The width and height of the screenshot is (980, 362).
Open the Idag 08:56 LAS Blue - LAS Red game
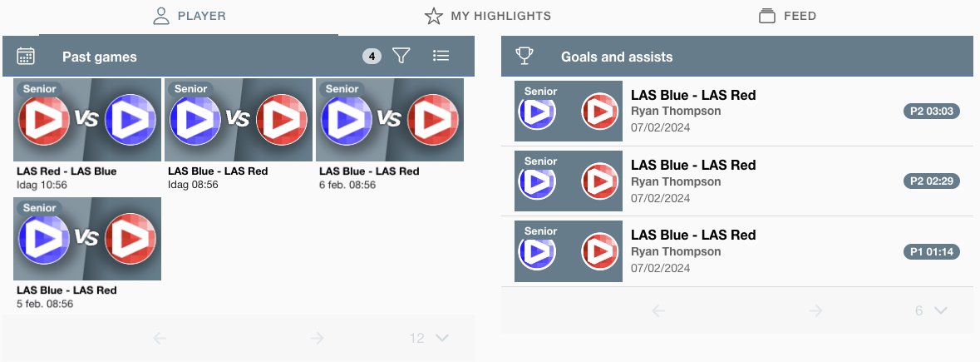point(239,121)
